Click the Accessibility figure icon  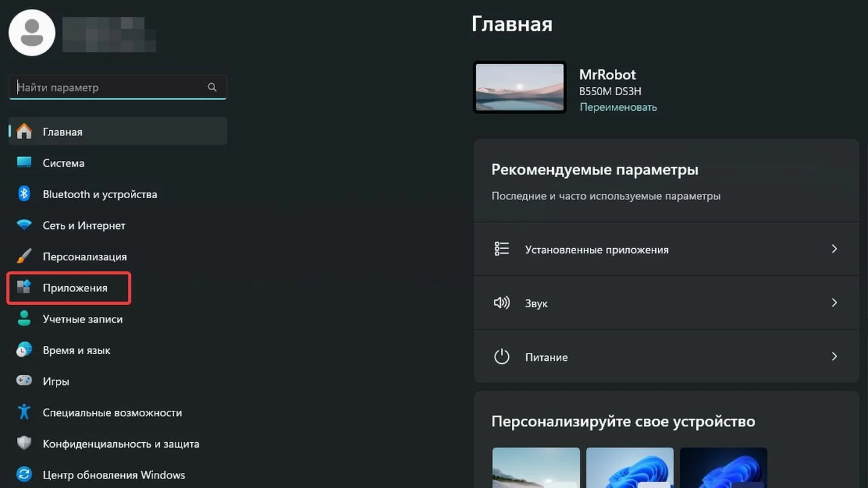point(24,412)
